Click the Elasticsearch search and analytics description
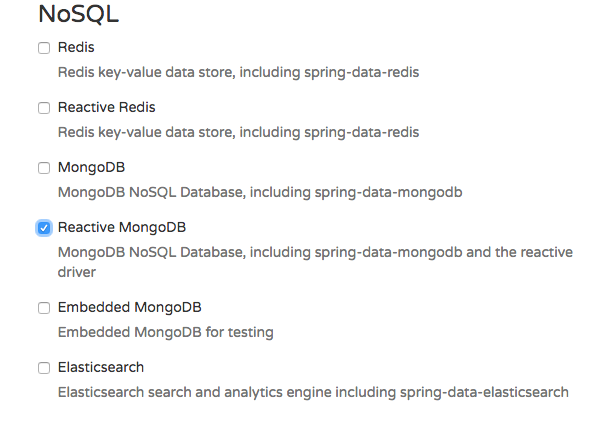610x421 pixels. 313,392
